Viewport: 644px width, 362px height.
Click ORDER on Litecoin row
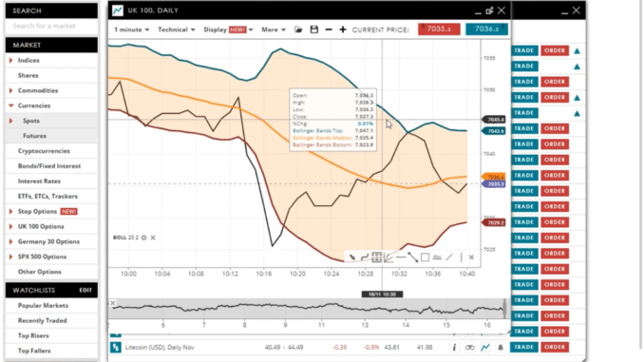click(x=555, y=347)
